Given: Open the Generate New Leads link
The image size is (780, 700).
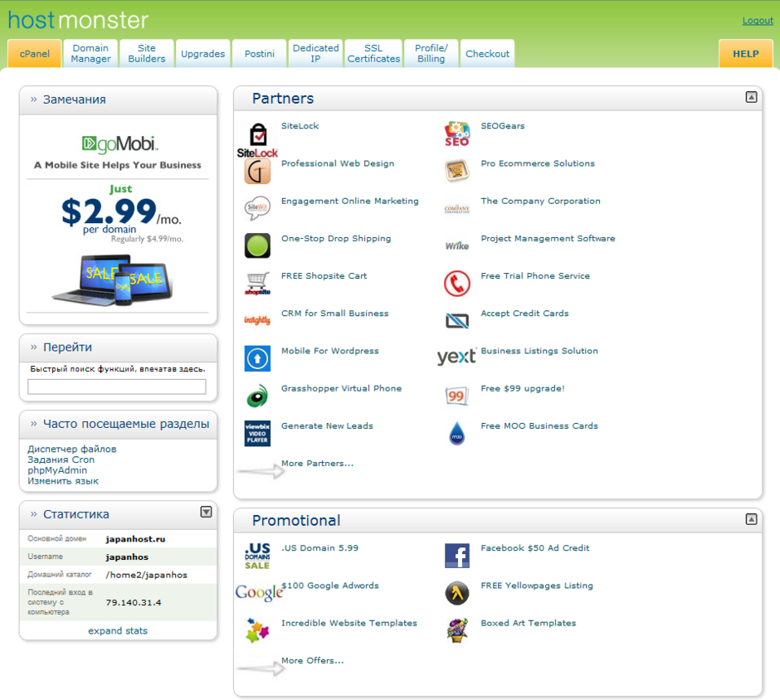Looking at the screenshot, I should (327, 426).
